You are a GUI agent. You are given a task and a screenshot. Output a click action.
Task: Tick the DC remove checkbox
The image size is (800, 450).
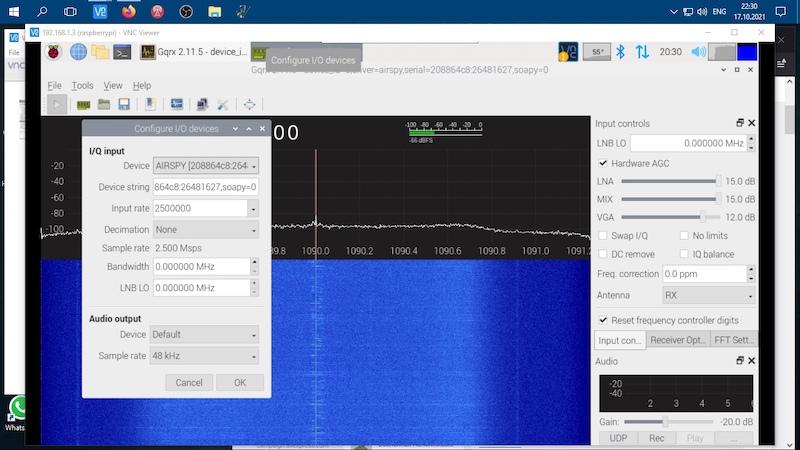coord(603,254)
